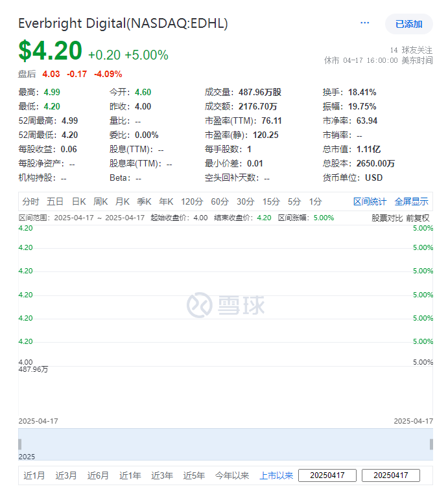Choose 今年以来 year-to-date range
The width and height of the screenshot is (448, 491).
click(232, 475)
